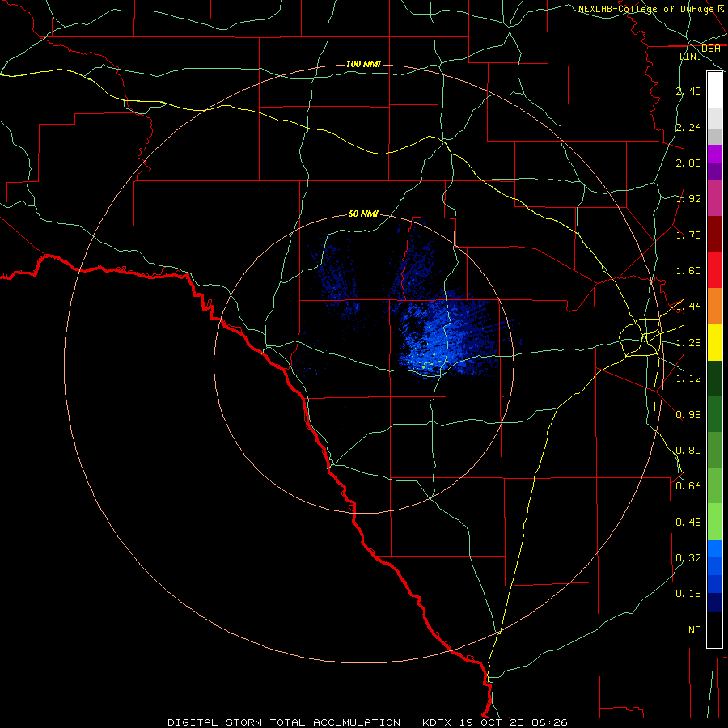Viewport: 728px width, 728px height.
Task: Click the [IN] units label
Action: pos(691,56)
